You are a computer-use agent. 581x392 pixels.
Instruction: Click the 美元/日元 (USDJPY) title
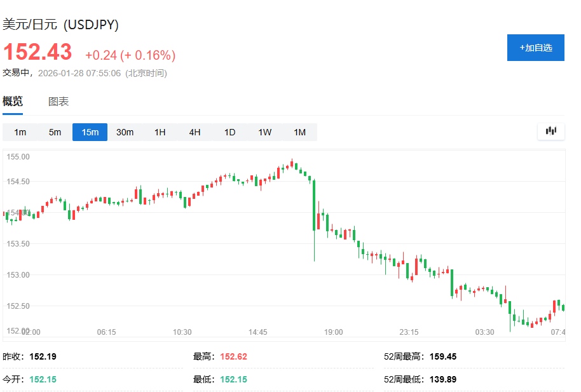[x=61, y=25]
